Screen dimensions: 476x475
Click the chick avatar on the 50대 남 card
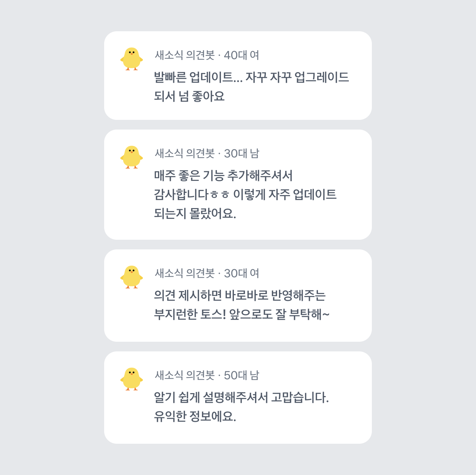[132, 379]
